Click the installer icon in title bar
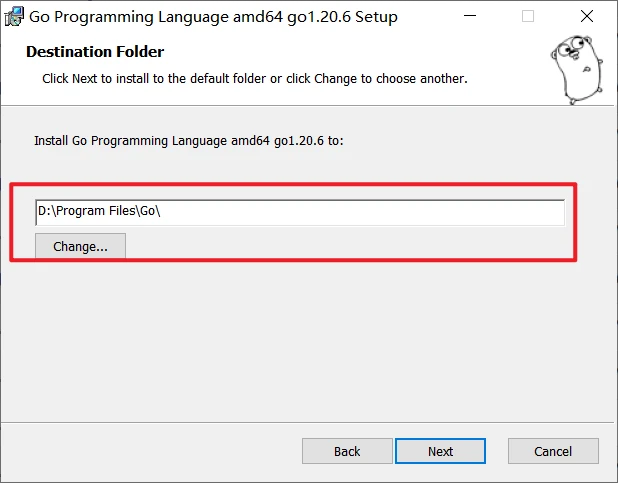The height and width of the screenshot is (483, 618). (14, 16)
